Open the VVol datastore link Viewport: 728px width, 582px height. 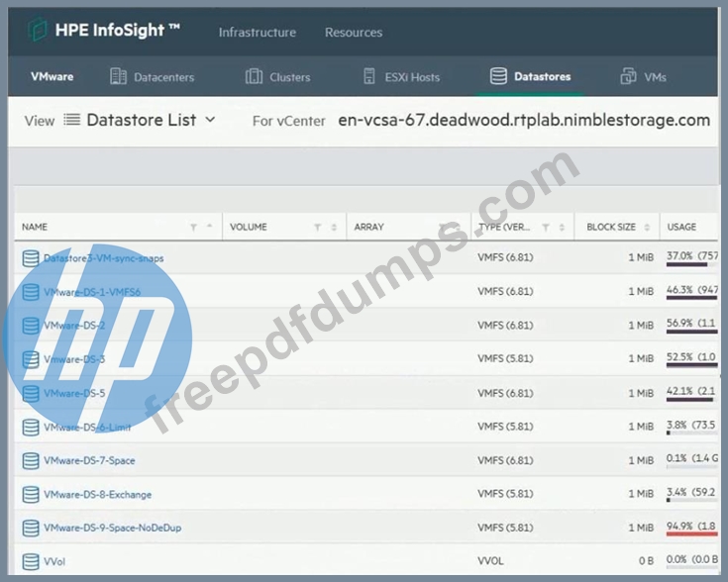[54, 561]
